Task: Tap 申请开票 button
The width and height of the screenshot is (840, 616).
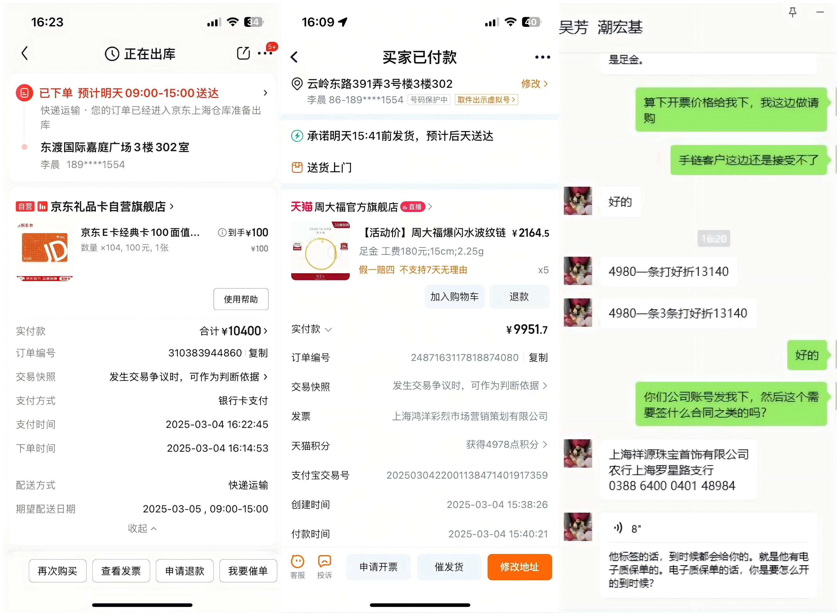Action: click(379, 567)
